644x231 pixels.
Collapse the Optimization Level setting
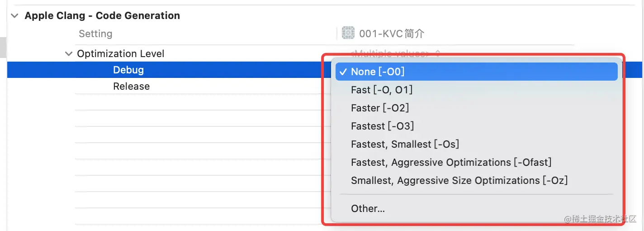(68, 54)
